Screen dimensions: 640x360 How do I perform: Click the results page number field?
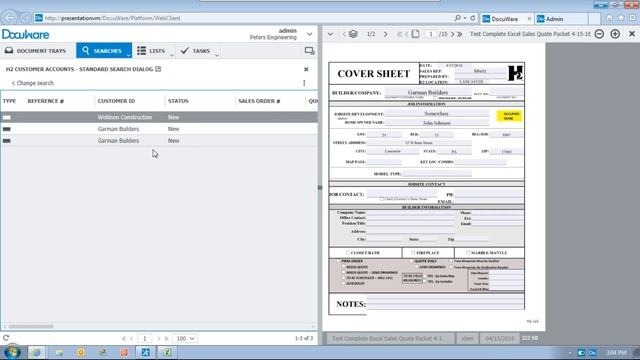(144, 338)
